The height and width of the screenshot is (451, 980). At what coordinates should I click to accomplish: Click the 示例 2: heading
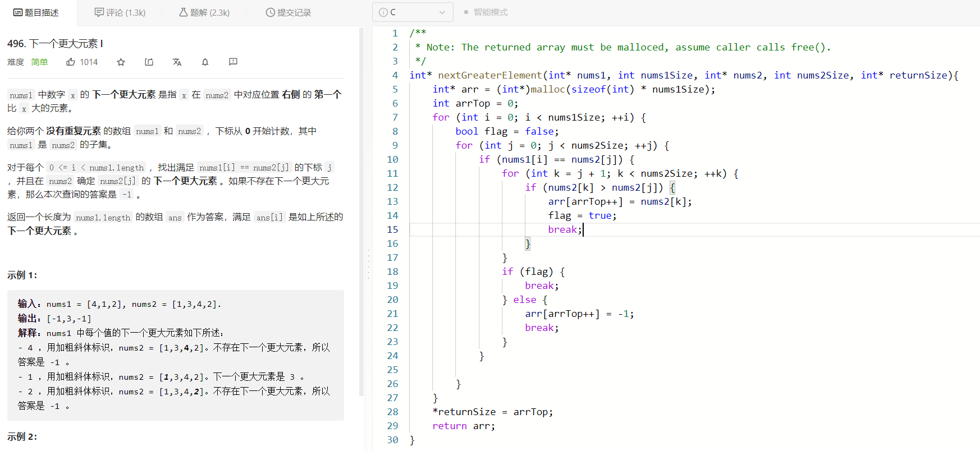[22, 436]
